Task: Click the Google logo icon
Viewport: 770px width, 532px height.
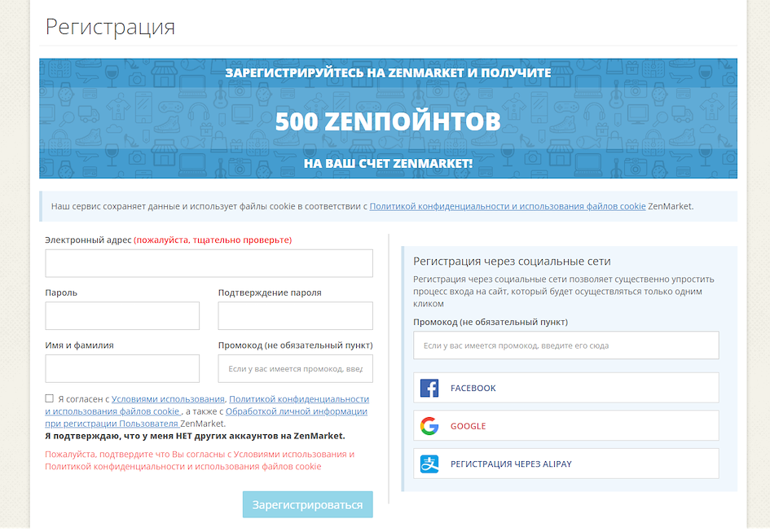Action: point(429,426)
